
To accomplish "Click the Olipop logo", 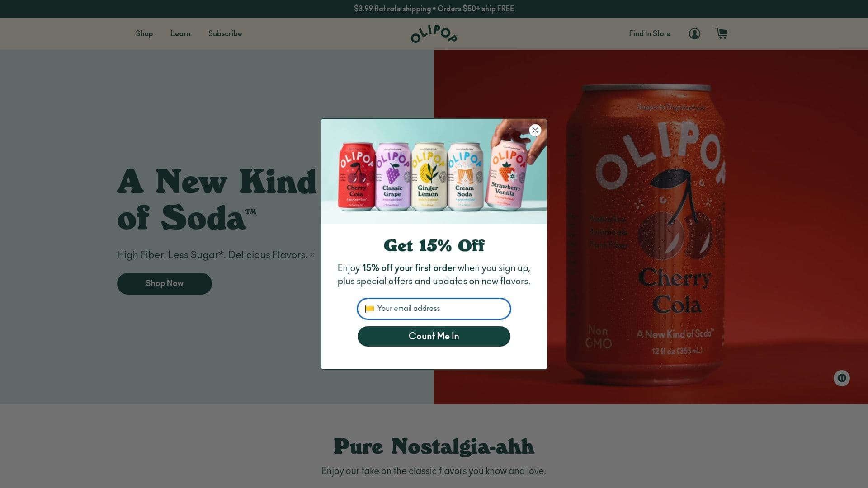I will click(x=434, y=34).
